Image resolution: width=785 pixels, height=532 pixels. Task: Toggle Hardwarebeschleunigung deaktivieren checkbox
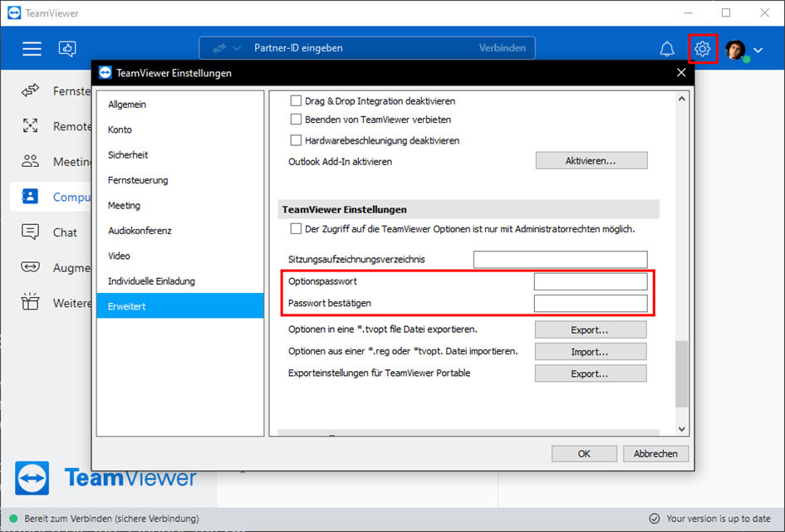pyautogui.click(x=296, y=140)
